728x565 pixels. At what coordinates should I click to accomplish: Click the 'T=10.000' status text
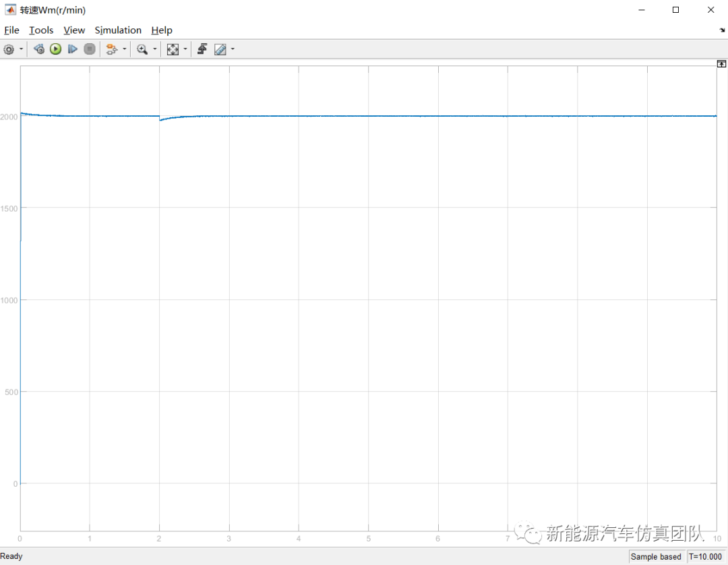click(705, 557)
